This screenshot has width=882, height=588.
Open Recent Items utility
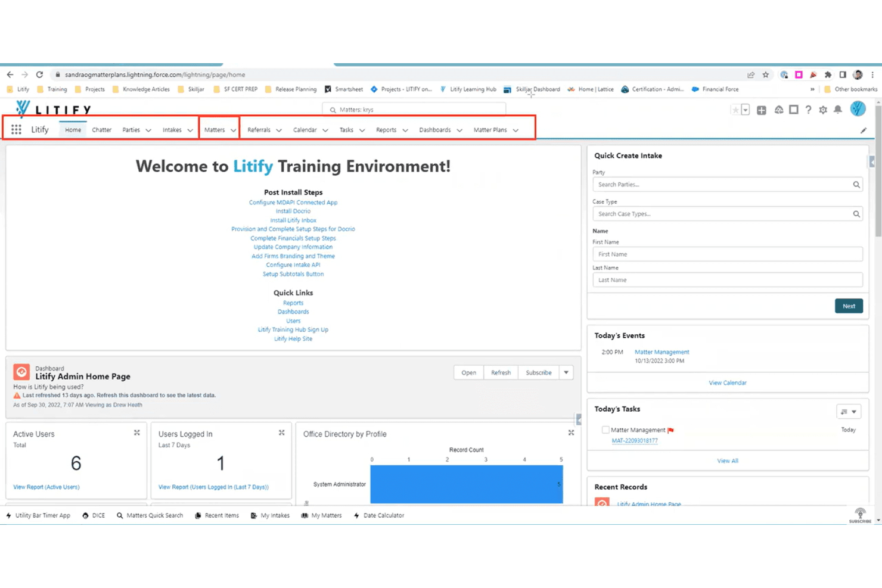pos(217,515)
